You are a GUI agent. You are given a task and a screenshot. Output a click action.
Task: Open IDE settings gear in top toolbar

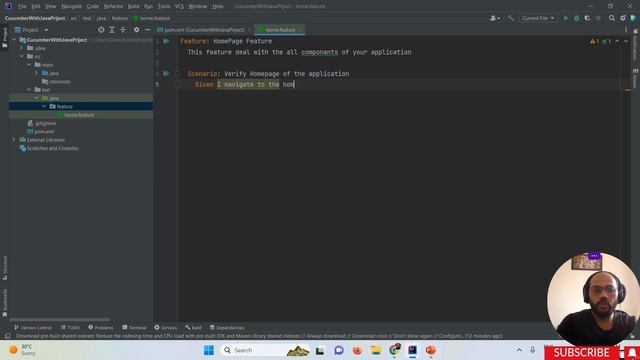[623, 18]
